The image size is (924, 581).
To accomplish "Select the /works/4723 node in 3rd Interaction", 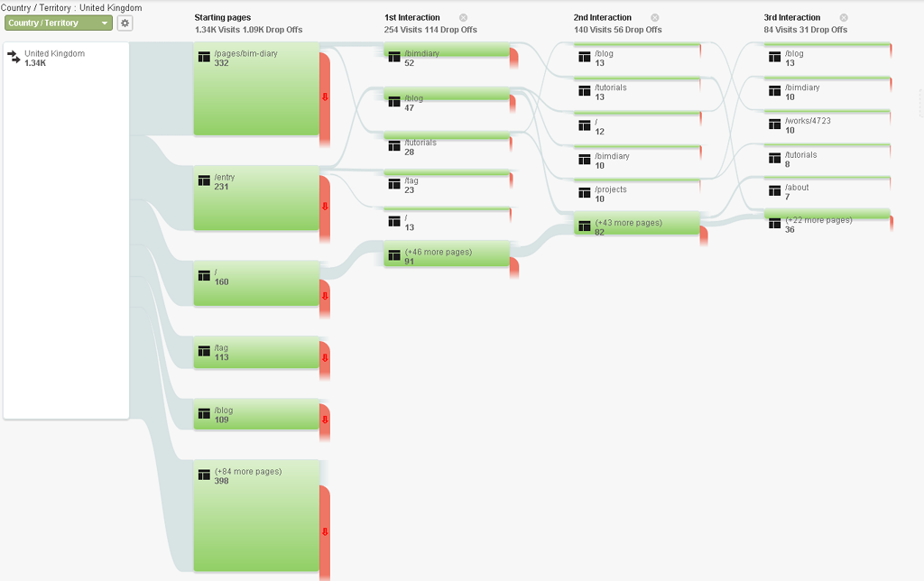I will coord(827,123).
